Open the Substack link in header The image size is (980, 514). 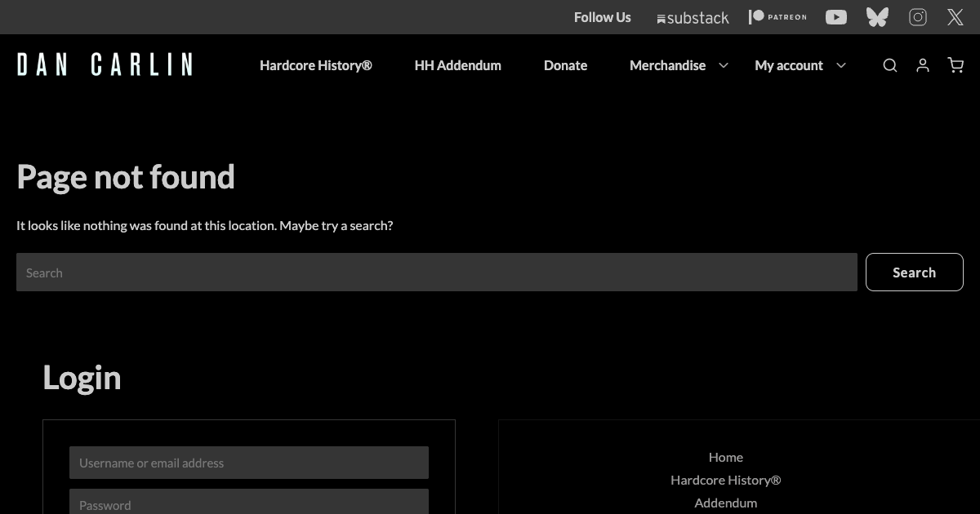(x=693, y=17)
